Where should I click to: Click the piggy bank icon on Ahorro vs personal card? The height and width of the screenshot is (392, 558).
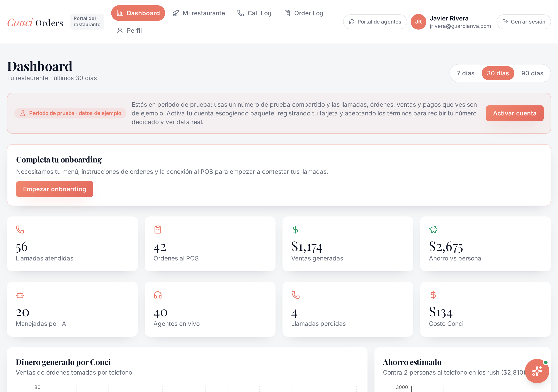[x=433, y=230]
